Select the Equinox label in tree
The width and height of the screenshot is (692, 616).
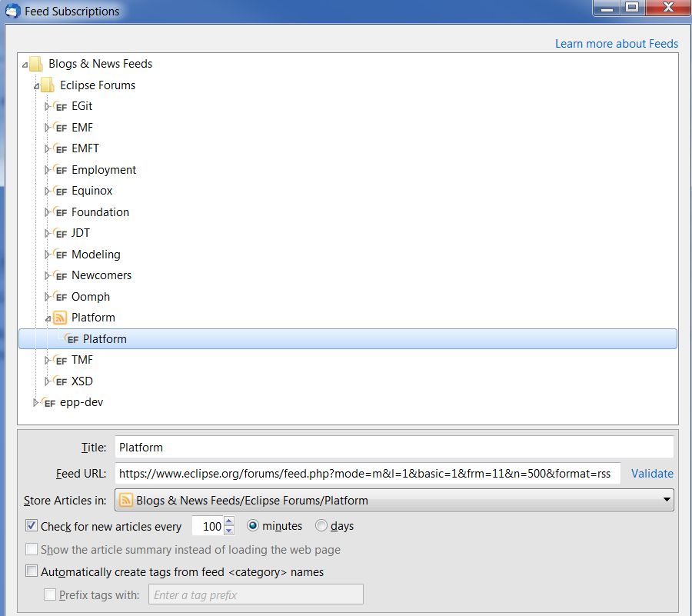tap(91, 191)
